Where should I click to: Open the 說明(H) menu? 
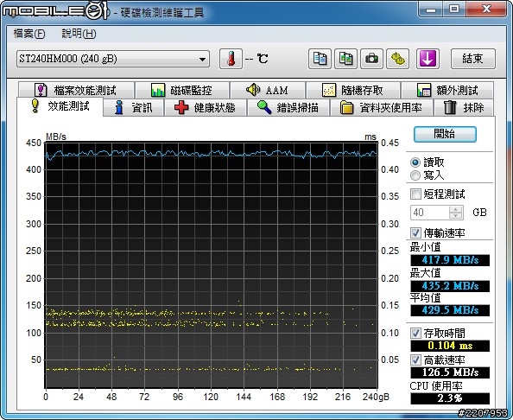(79, 34)
